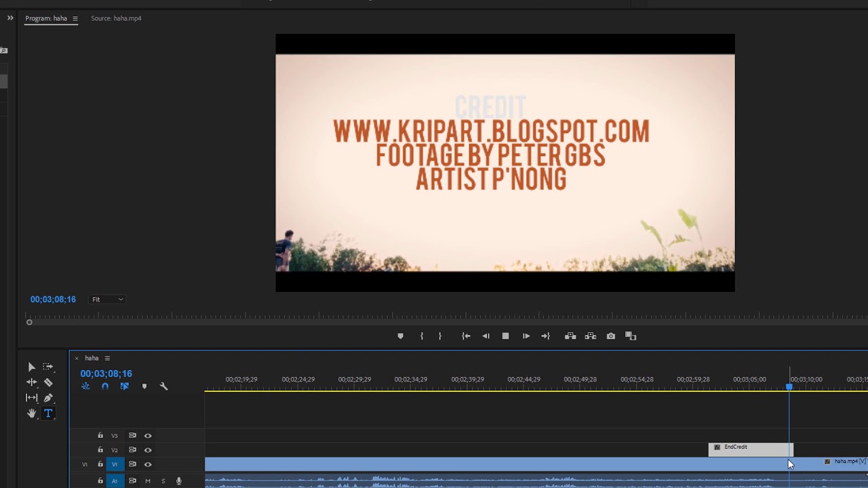Toggle track lock on A1
Viewport: 868px width, 488px height.
100,481
